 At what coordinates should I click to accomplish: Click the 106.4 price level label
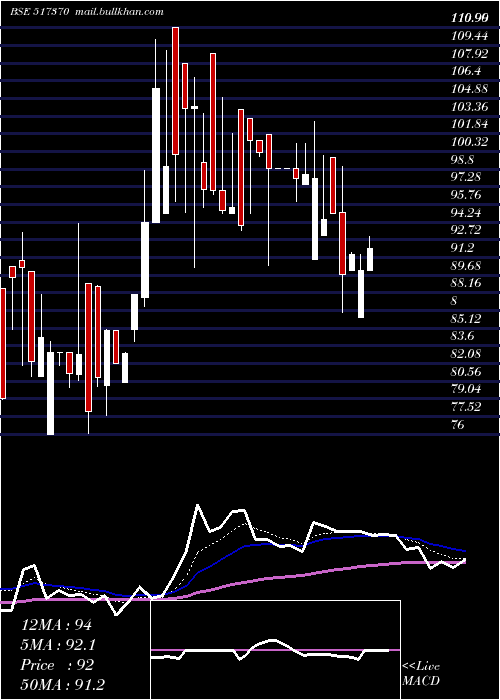point(466,71)
